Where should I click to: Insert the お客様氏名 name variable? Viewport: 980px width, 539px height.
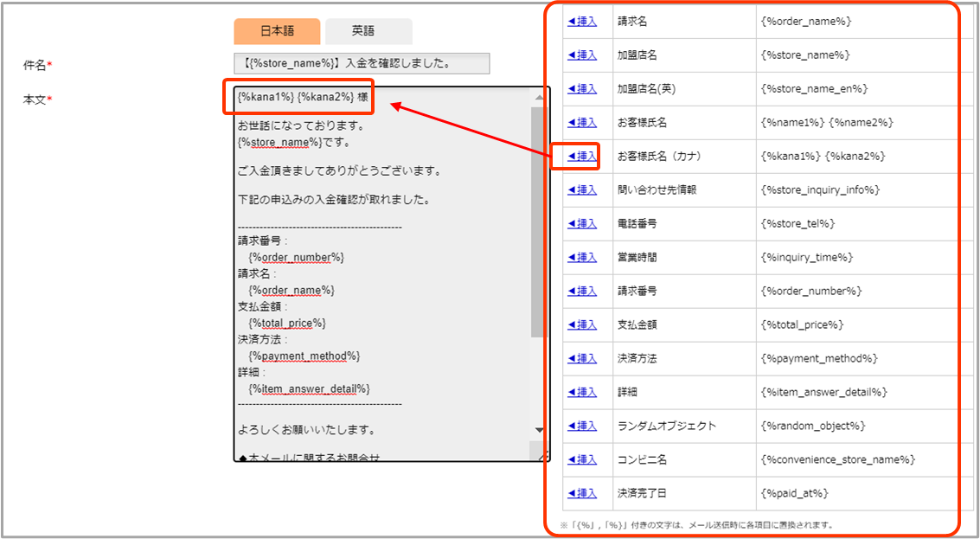pyautogui.click(x=582, y=123)
